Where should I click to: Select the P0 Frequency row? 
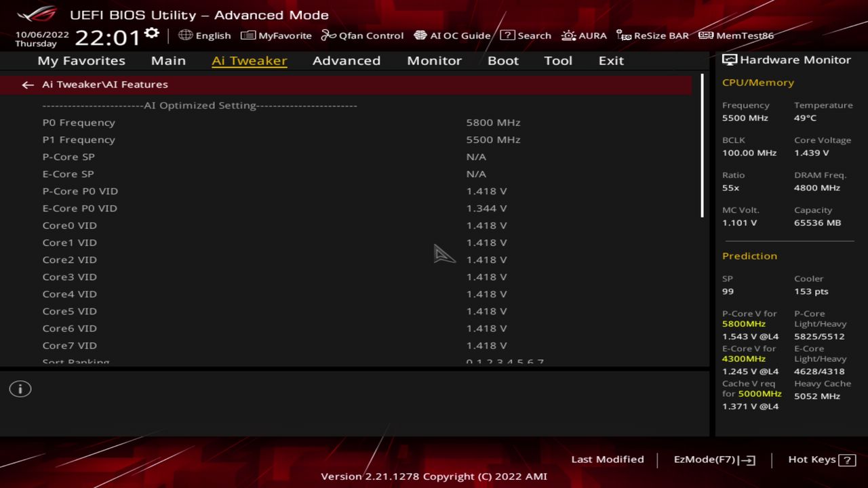(x=353, y=123)
